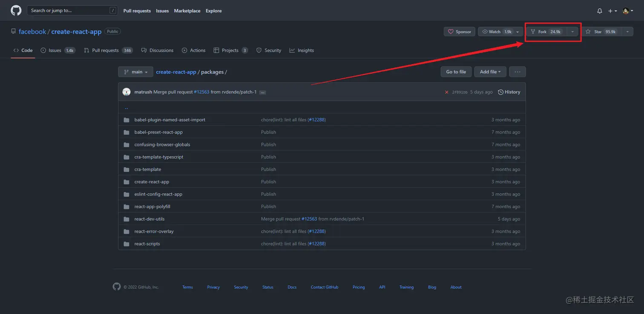
Task: Sponsor the repository with heart button
Action: click(460, 31)
